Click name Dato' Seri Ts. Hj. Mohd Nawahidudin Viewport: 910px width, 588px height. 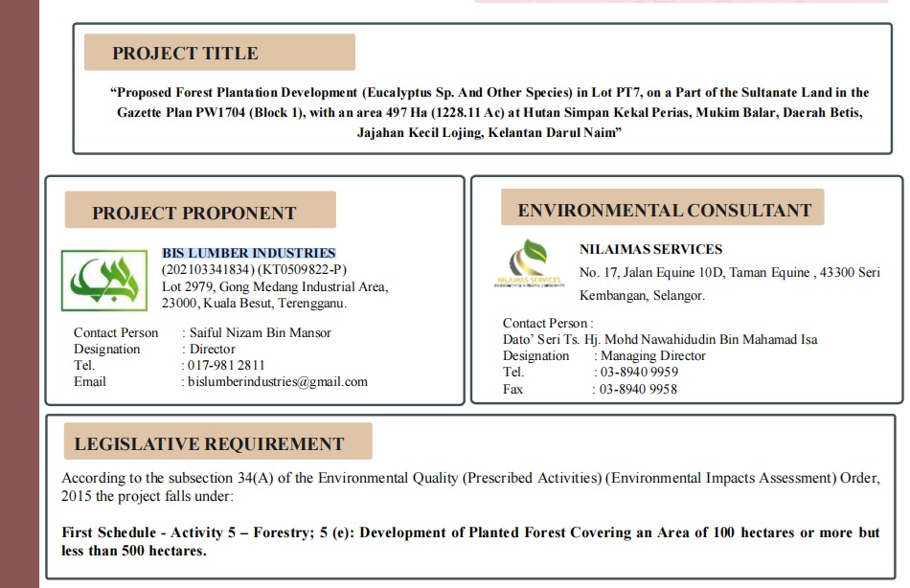pyautogui.click(x=660, y=340)
